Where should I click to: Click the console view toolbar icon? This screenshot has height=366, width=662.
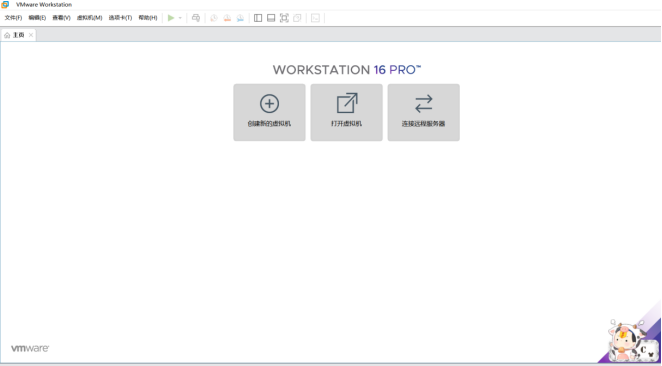[315, 18]
